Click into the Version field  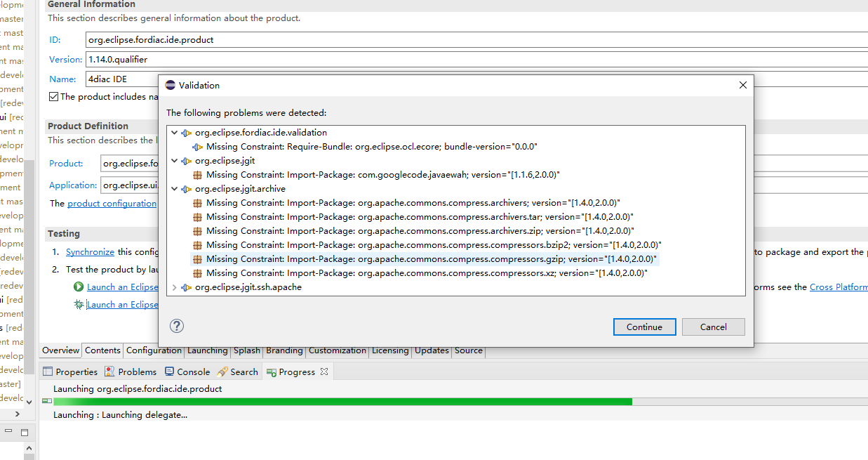tap(476, 59)
